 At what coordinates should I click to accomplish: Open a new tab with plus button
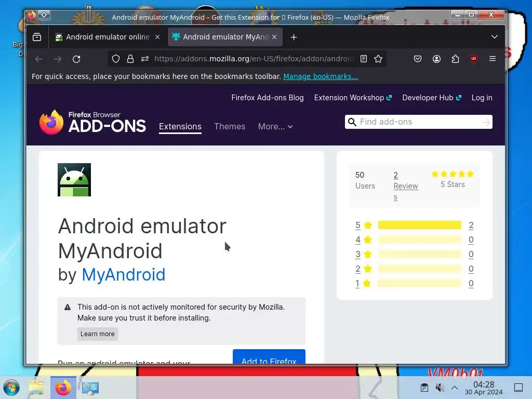[294, 37]
